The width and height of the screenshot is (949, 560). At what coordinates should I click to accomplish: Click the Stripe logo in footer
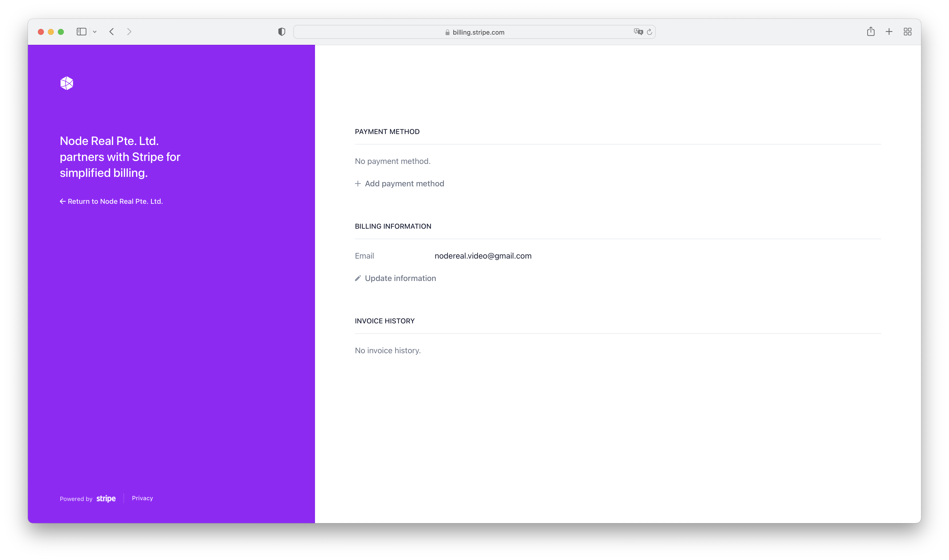pyautogui.click(x=106, y=498)
